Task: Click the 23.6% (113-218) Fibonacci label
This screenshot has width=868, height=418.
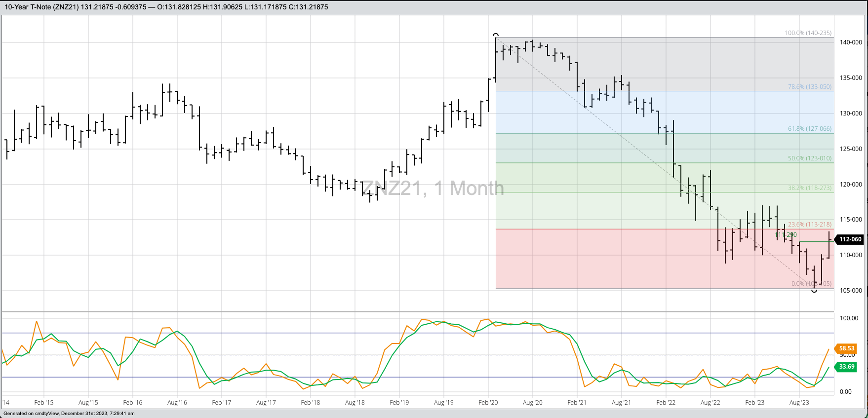Action: tap(809, 225)
